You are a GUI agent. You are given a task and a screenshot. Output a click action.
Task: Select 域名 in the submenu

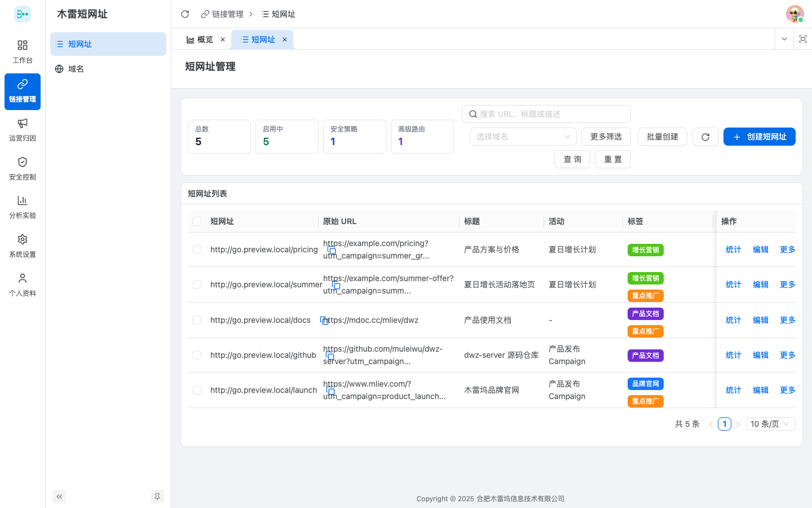pos(108,69)
